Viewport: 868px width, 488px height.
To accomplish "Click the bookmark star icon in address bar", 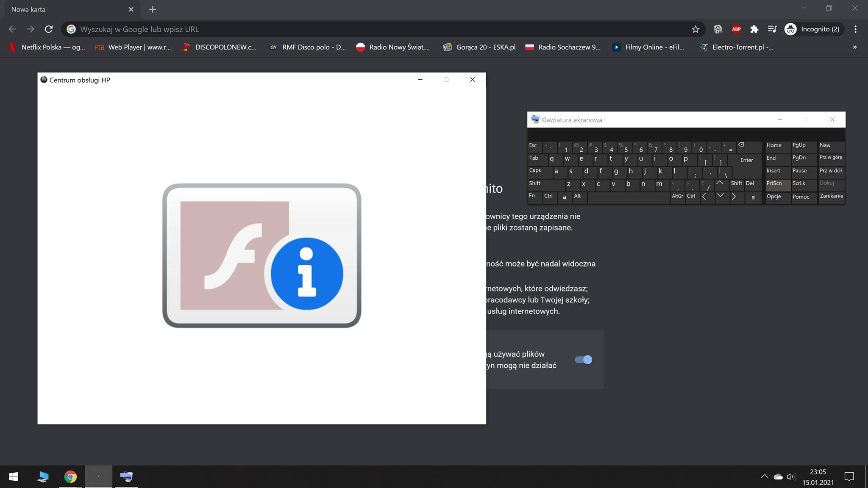I will click(x=695, y=29).
